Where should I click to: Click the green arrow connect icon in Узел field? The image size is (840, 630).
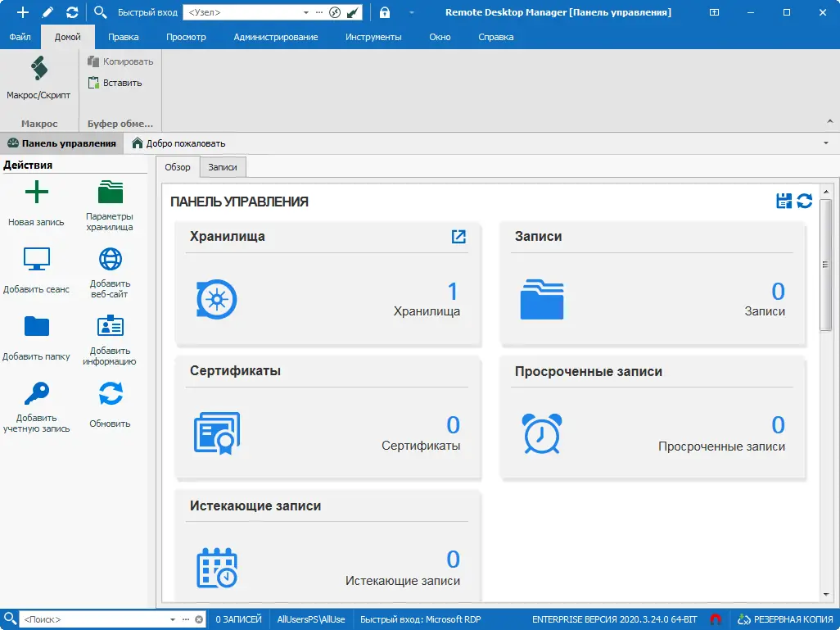[x=353, y=12]
